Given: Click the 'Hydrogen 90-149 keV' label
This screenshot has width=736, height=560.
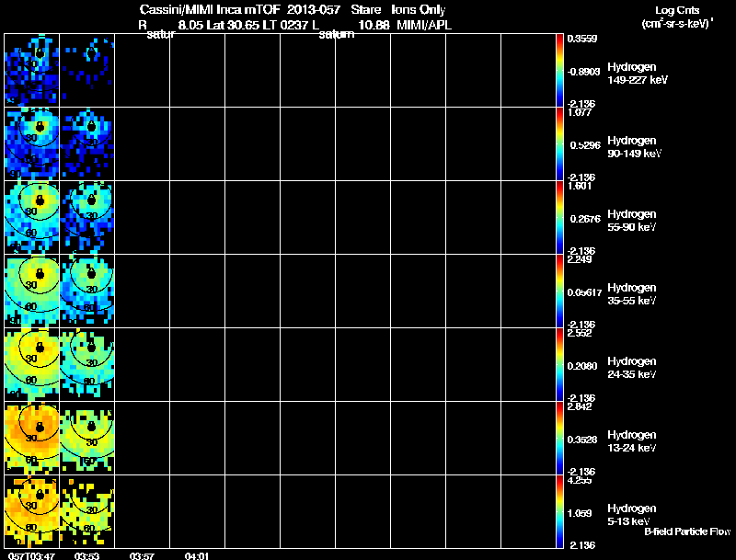Looking at the screenshot, I should click(x=634, y=147).
